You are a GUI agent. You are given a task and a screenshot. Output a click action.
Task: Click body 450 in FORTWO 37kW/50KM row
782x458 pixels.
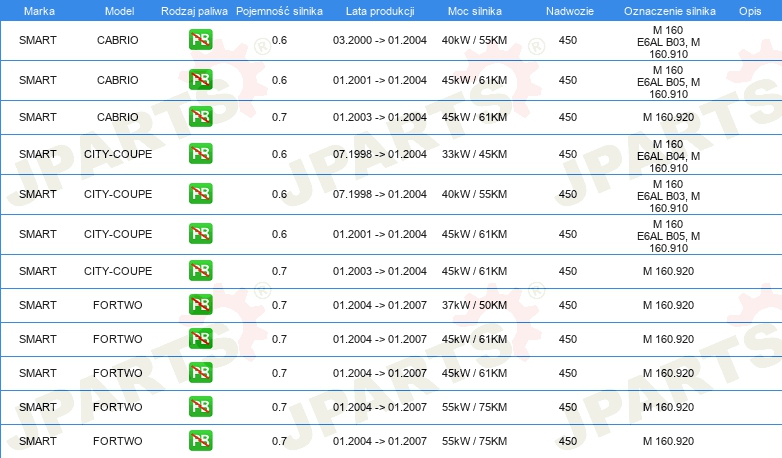tap(568, 305)
